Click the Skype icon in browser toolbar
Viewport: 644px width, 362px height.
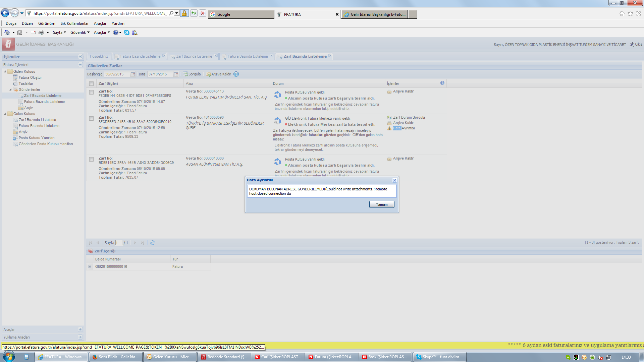pyautogui.click(x=126, y=33)
